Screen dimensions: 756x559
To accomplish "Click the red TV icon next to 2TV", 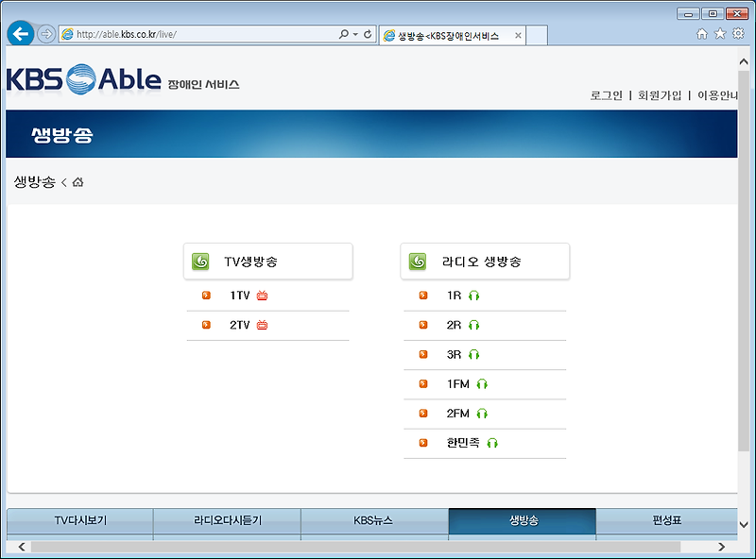I will [262, 325].
